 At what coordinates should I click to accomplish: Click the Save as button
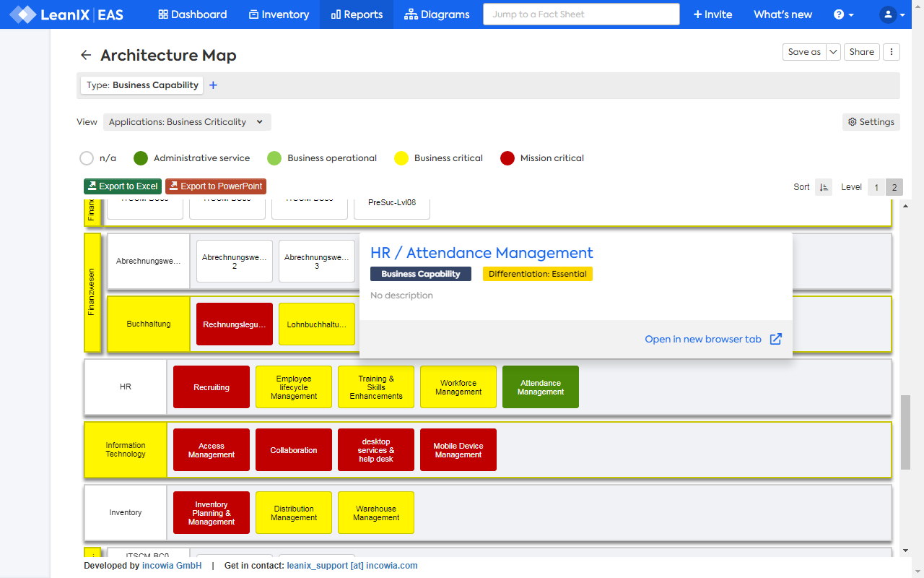pyautogui.click(x=804, y=52)
